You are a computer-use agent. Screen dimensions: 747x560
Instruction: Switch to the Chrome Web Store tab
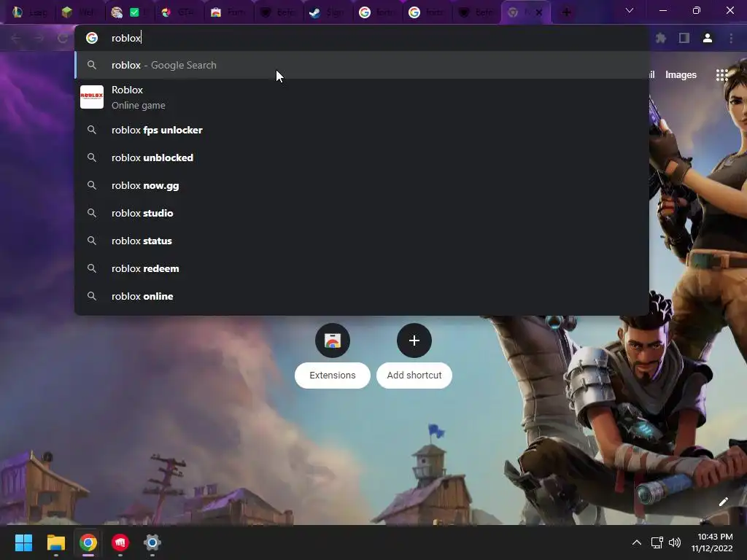coord(228,12)
